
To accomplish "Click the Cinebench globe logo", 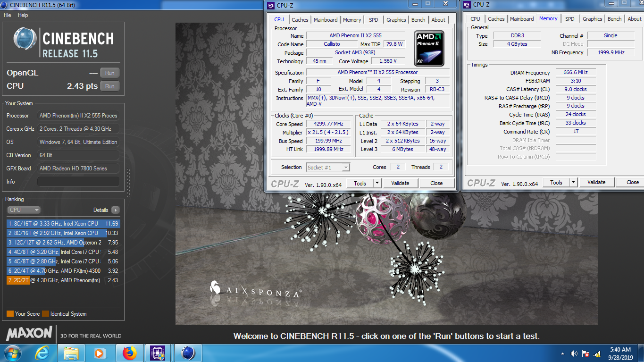I will (x=25, y=39).
